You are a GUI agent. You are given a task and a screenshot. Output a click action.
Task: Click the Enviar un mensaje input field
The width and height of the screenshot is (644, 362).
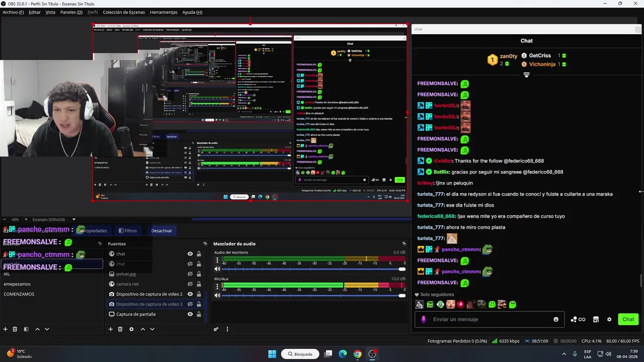coord(490,319)
